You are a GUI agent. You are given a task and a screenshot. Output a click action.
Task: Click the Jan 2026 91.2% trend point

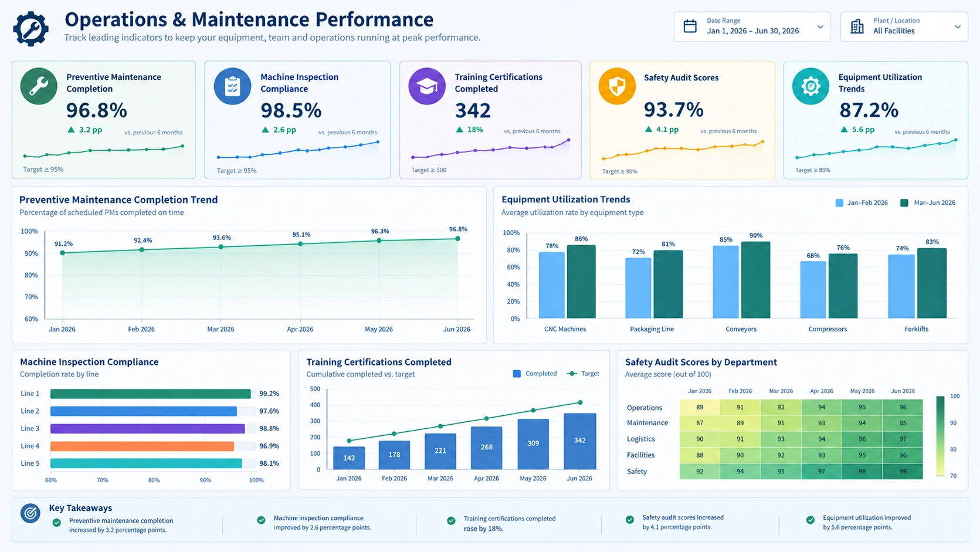tap(63, 253)
